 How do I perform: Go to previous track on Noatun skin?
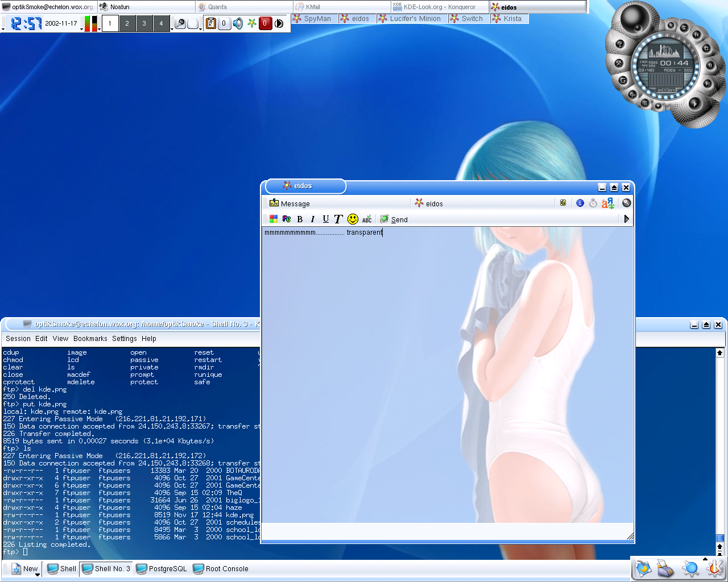(697, 35)
